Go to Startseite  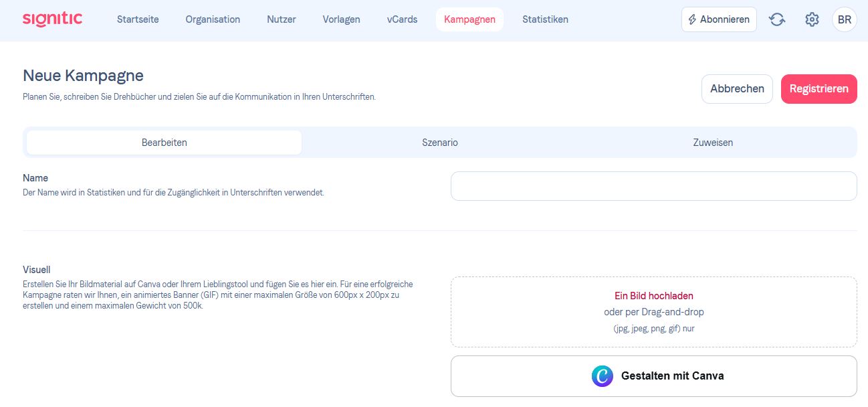pos(138,19)
